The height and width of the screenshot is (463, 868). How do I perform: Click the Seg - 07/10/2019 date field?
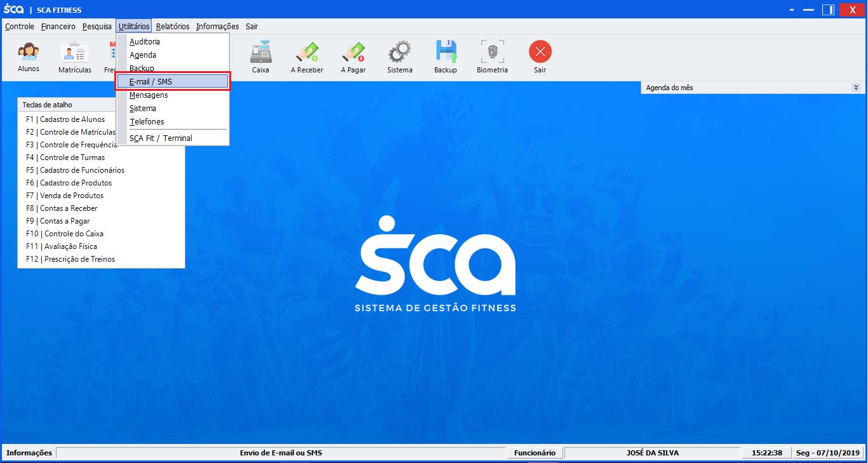(828, 453)
